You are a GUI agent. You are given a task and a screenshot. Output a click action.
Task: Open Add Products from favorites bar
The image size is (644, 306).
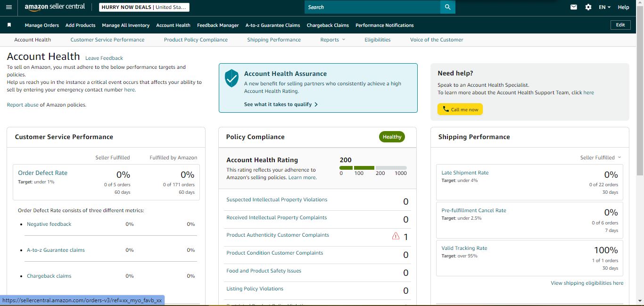(80, 25)
